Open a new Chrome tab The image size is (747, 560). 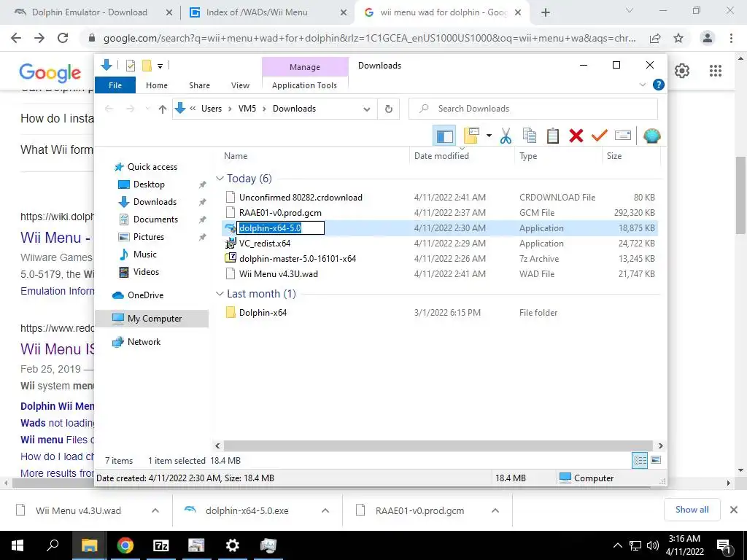coord(546,13)
